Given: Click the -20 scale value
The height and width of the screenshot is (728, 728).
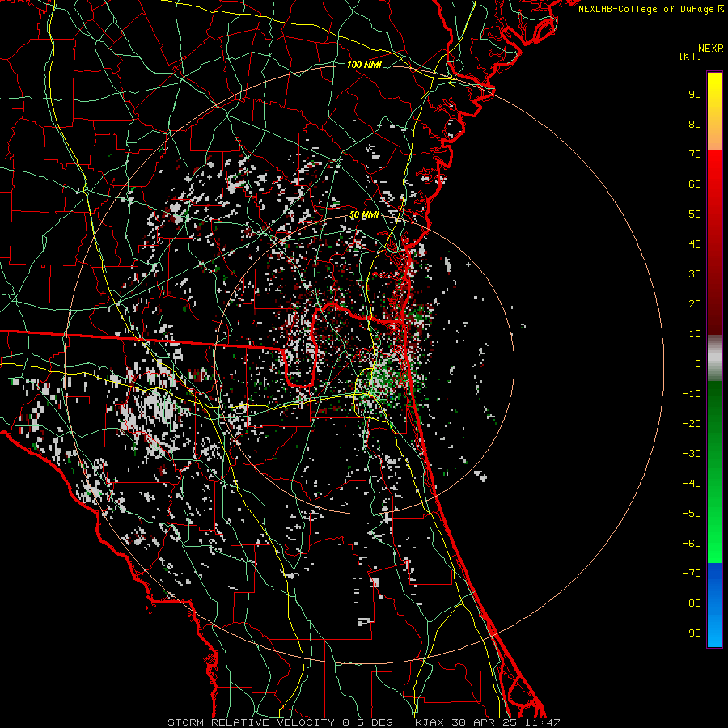Looking at the screenshot, I should (x=692, y=423).
